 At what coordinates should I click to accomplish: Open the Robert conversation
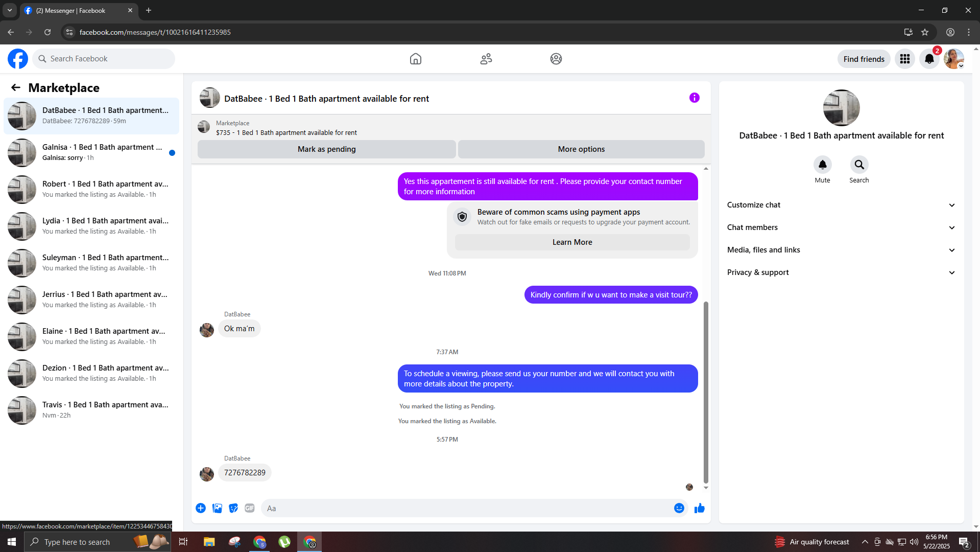91,189
